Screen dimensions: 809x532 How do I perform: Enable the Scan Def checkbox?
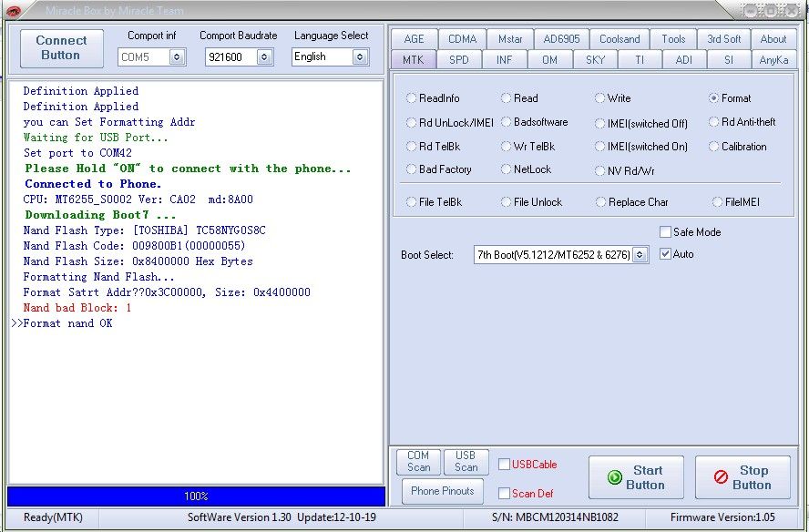(x=504, y=494)
